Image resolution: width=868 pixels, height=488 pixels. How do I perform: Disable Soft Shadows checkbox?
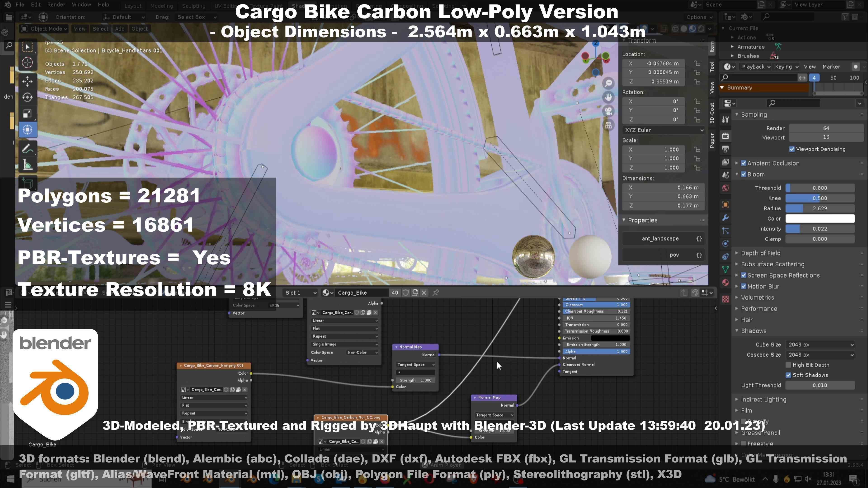point(788,375)
